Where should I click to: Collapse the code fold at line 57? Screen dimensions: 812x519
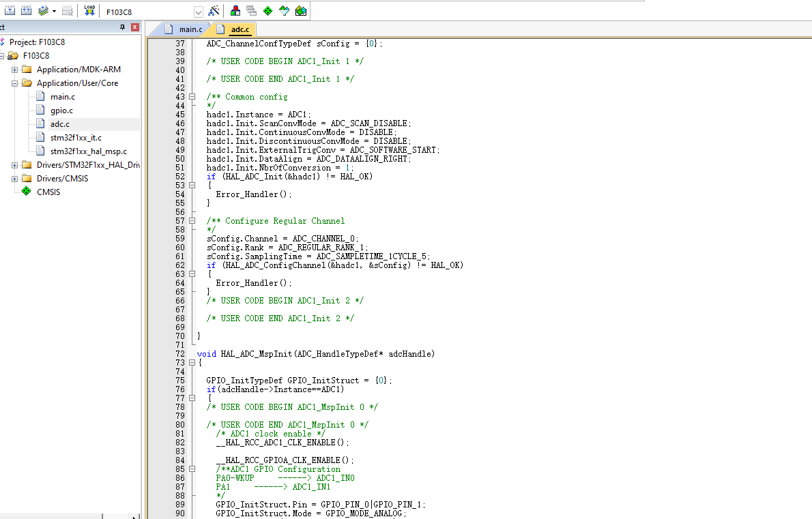pos(192,221)
